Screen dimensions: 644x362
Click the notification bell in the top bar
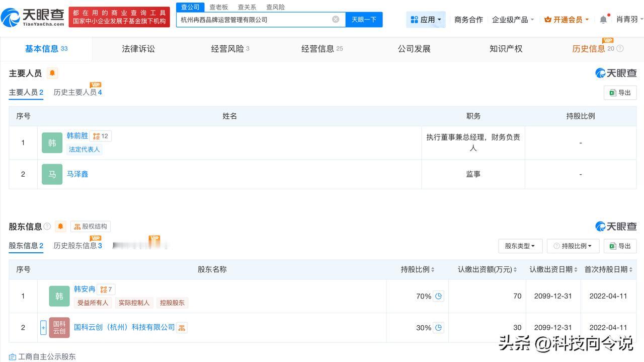[603, 19]
